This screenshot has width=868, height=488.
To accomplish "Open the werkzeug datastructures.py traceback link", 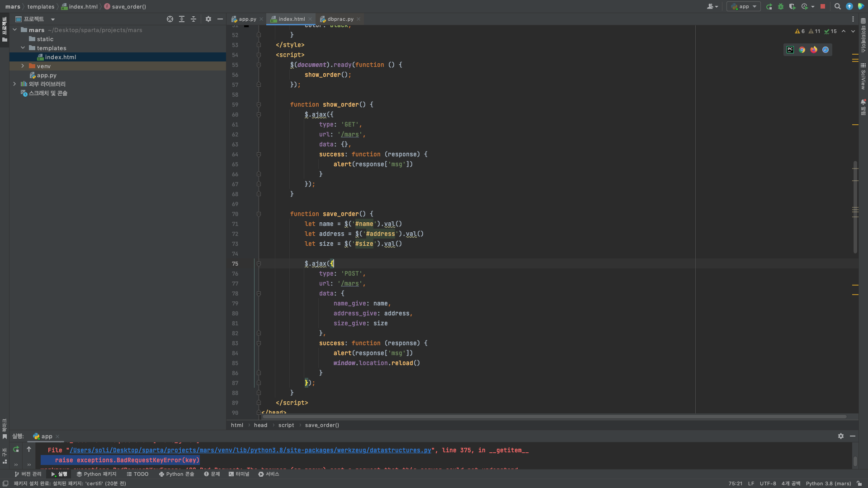I will (250, 450).
